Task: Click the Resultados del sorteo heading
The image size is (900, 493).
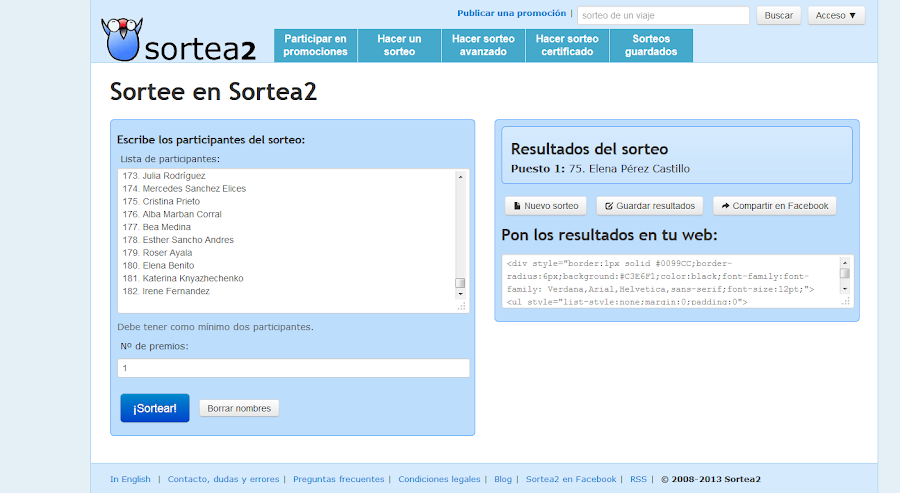Action: [589, 149]
